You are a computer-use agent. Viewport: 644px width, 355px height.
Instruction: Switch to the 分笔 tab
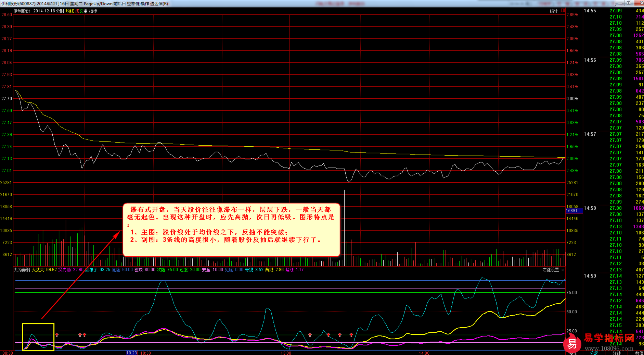pyautogui.click(x=594, y=353)
